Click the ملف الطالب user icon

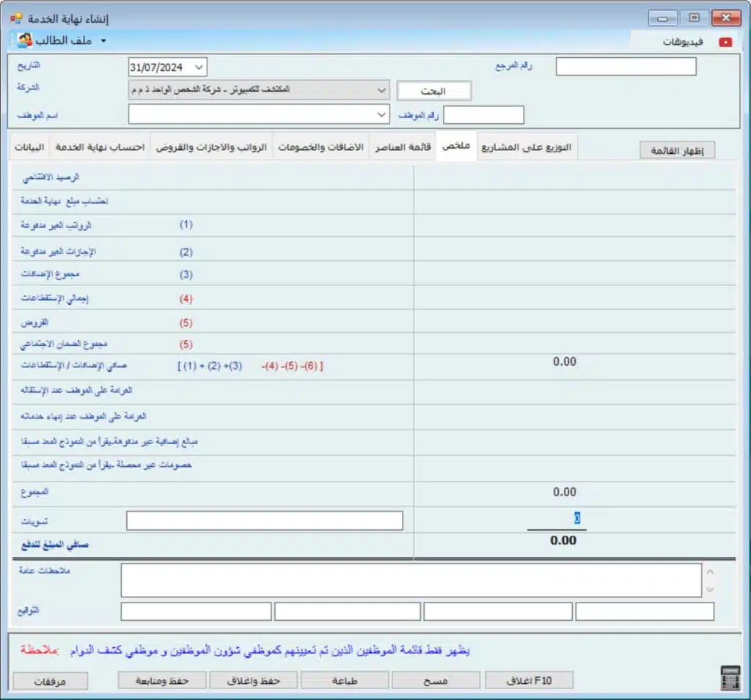pos(25,40)
